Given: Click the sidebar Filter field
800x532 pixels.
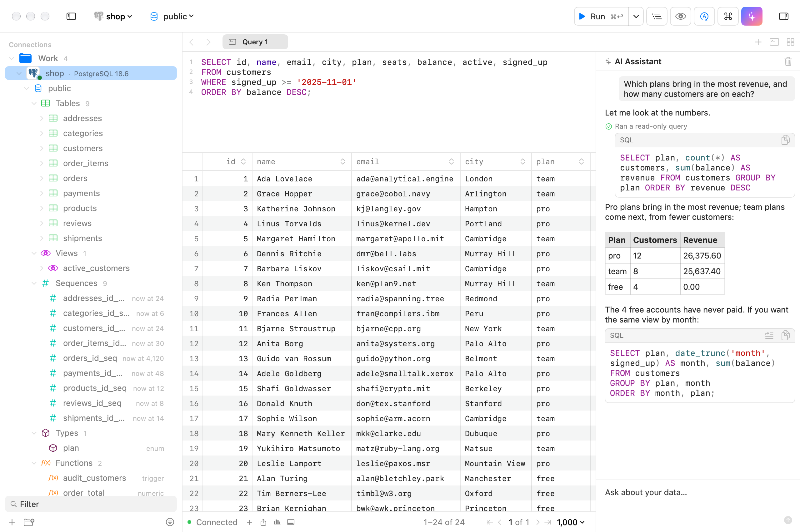Looking at the screenshot, I should click(x=91, y=504).
